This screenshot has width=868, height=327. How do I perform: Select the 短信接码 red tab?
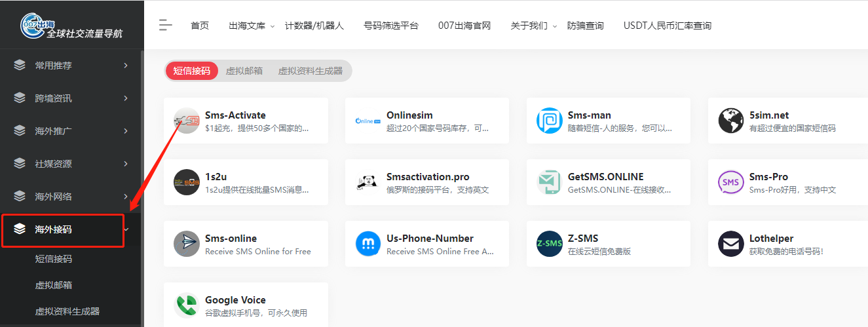coord(192,71)
